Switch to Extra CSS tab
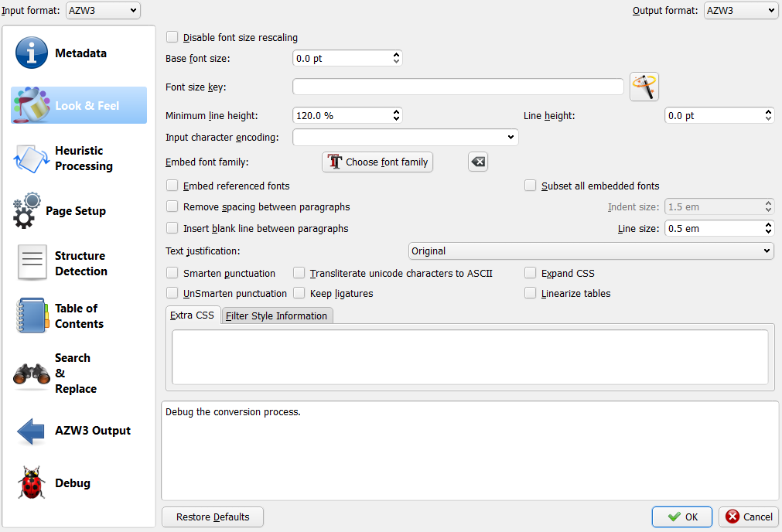 (193, 315)
